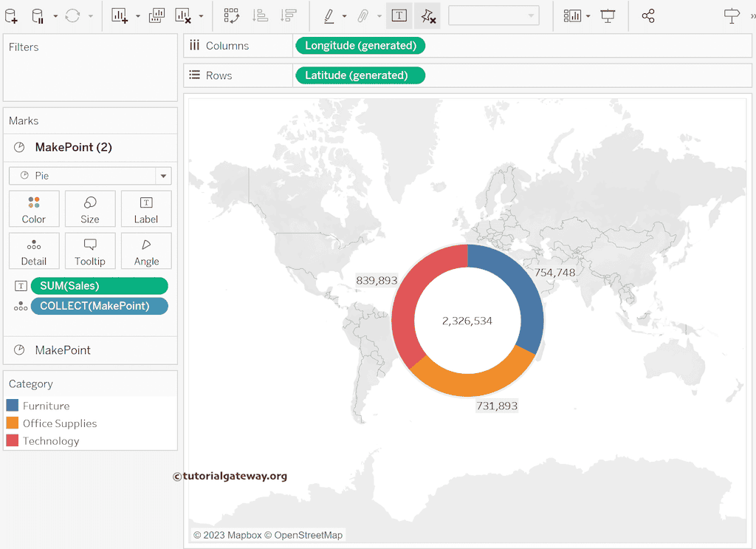The image size is (756, 549).
Task: Click the Share workbook icon
Action: [x=648, y=16]
